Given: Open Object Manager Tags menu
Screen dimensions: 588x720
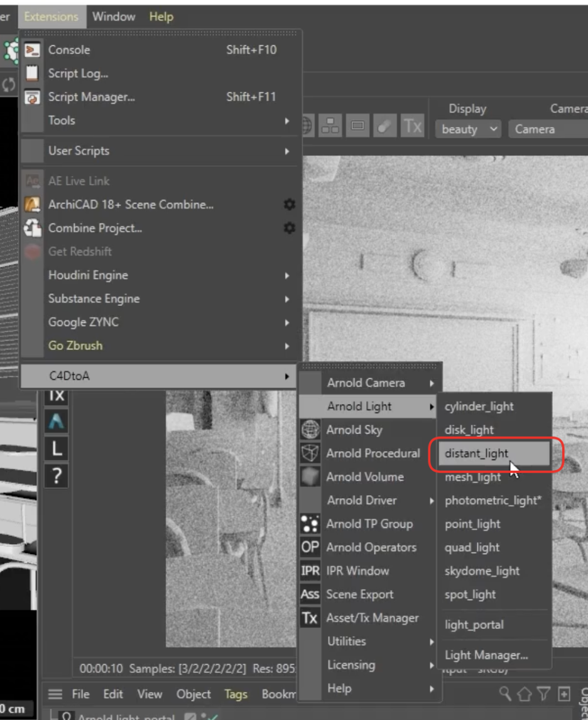Looking at the screenshot, I should [x=236, y=694].
